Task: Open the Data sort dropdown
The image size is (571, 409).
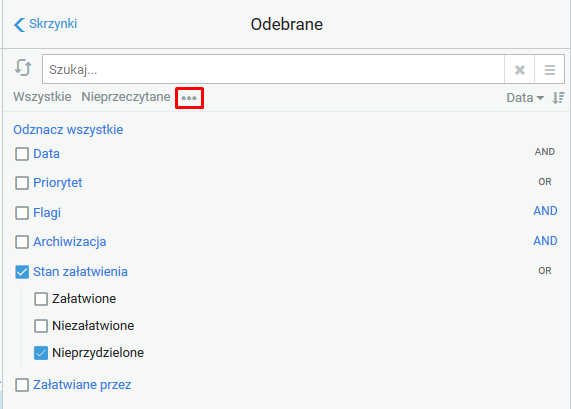Action: click(x=525, y=98)
